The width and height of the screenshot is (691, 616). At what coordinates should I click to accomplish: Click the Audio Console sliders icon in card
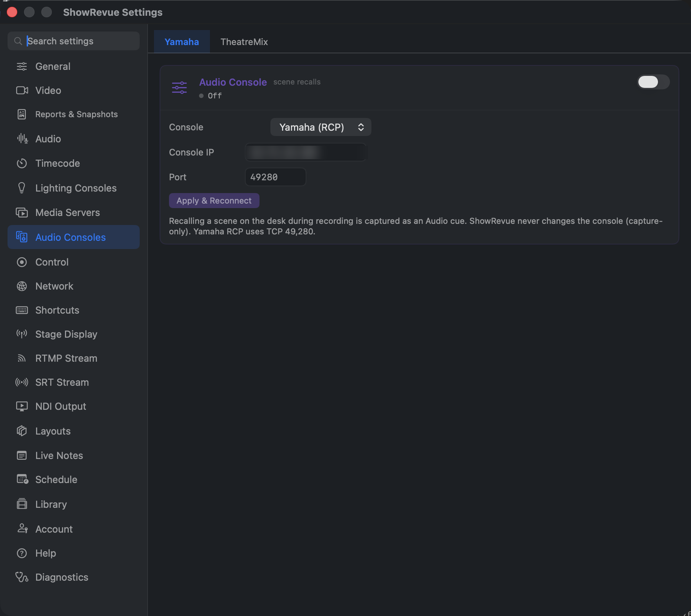click(x=179, y=88)
